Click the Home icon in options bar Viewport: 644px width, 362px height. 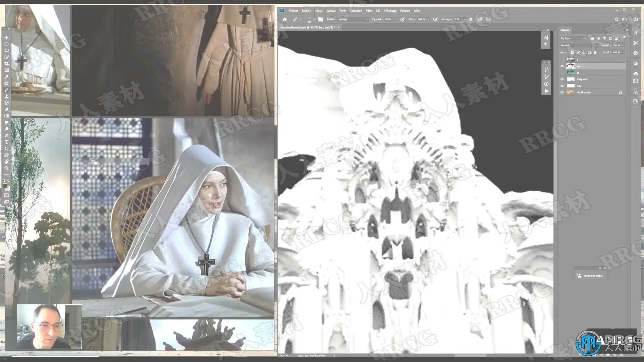coord(284,19)
